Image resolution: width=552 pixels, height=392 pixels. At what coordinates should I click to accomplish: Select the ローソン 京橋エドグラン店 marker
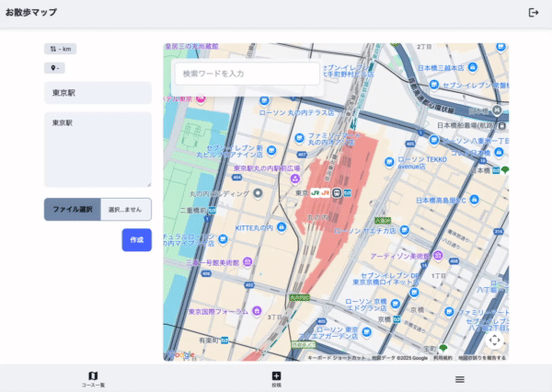pos(396,304)
